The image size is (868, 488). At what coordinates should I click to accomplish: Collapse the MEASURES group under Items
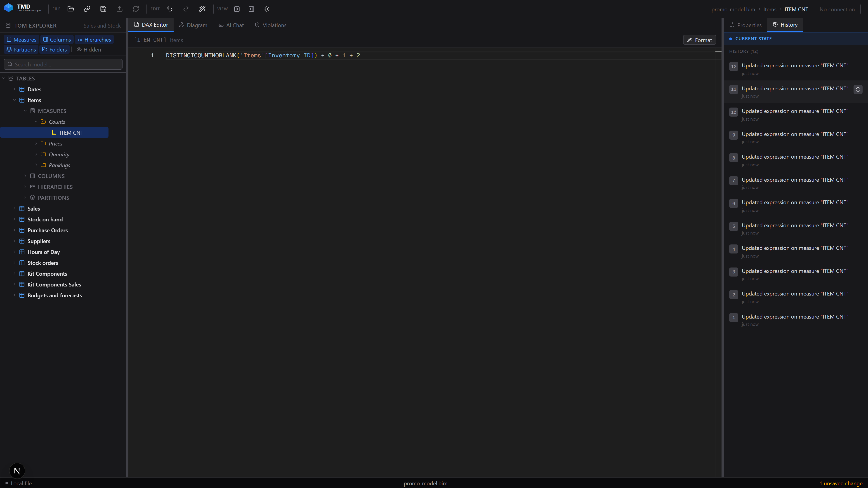pos(25,111)
